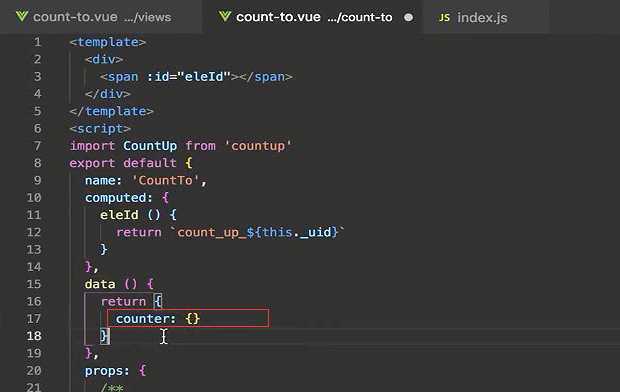
Task: Click the word 'CountUp' in the import statement
Action: click(x=150, y=146)
